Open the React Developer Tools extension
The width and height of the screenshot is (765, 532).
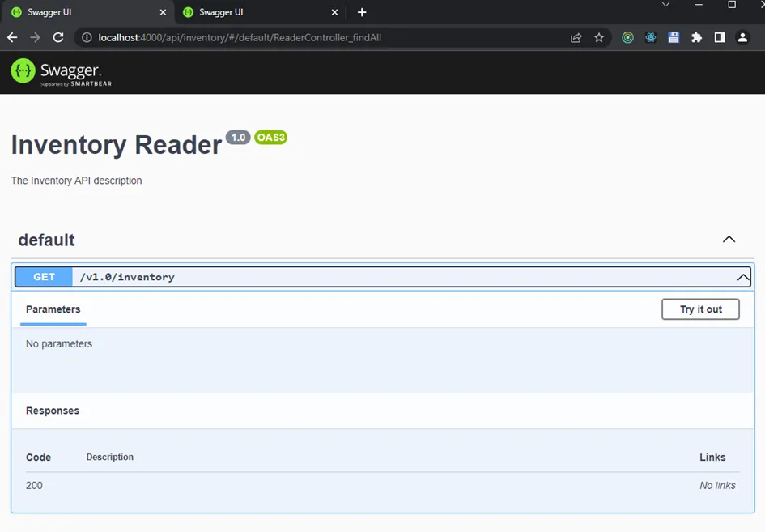tap(651, 37)
